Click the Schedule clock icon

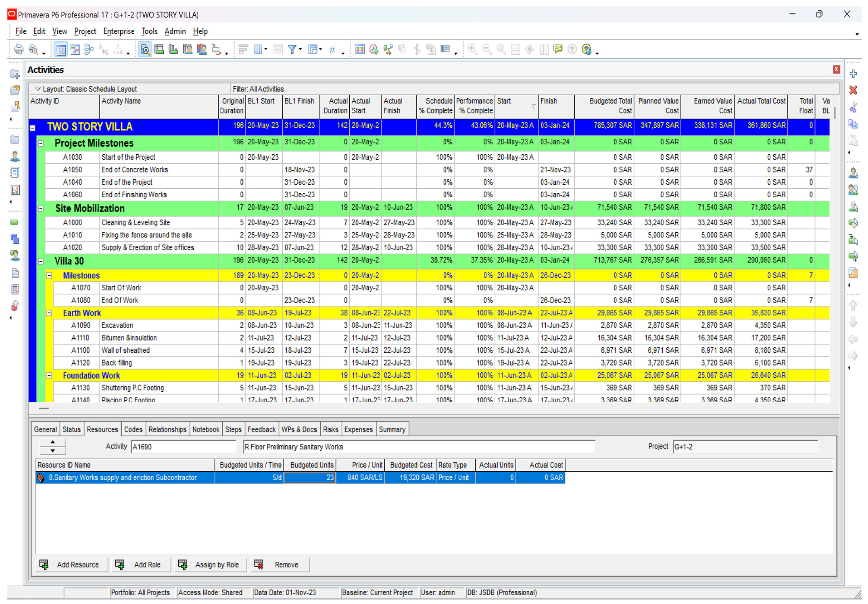click(374, 49)
